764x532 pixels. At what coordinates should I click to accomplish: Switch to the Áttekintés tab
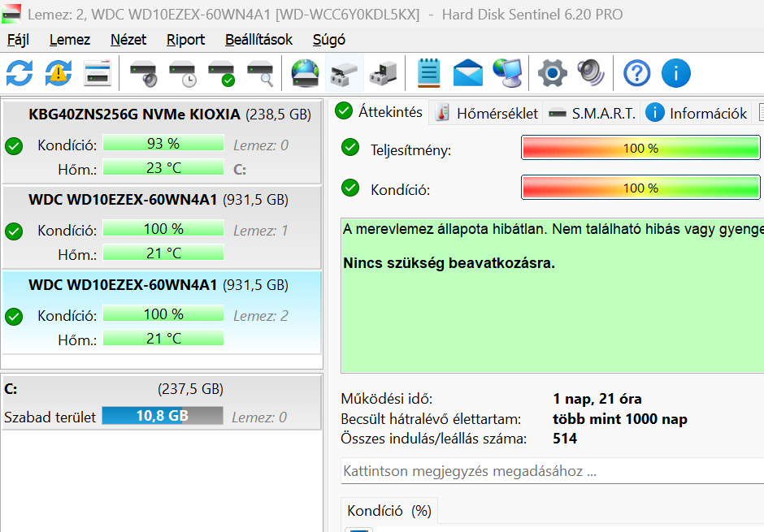[x=379, y=112]
